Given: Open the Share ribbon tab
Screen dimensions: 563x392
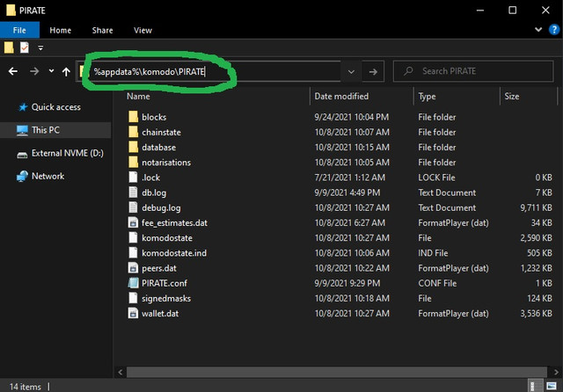Looking at the screenshot, I should coord(102,30).
